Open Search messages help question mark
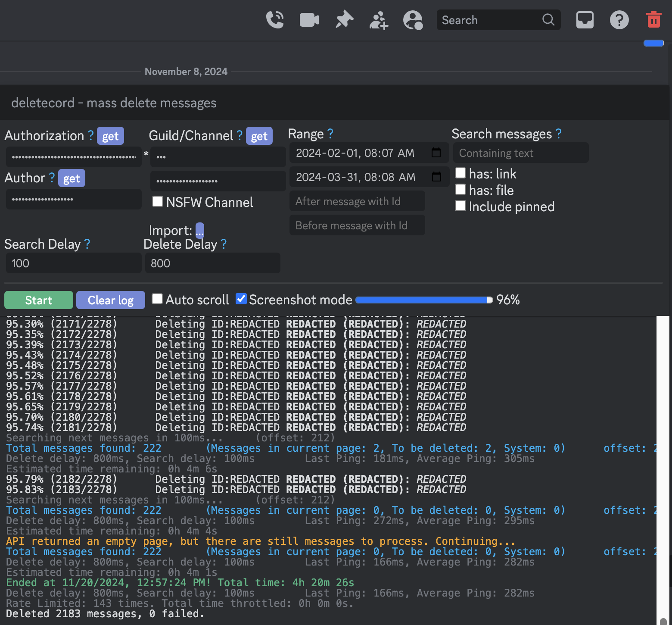The width and height of the screenshot is (672, 625). point(559,134)
